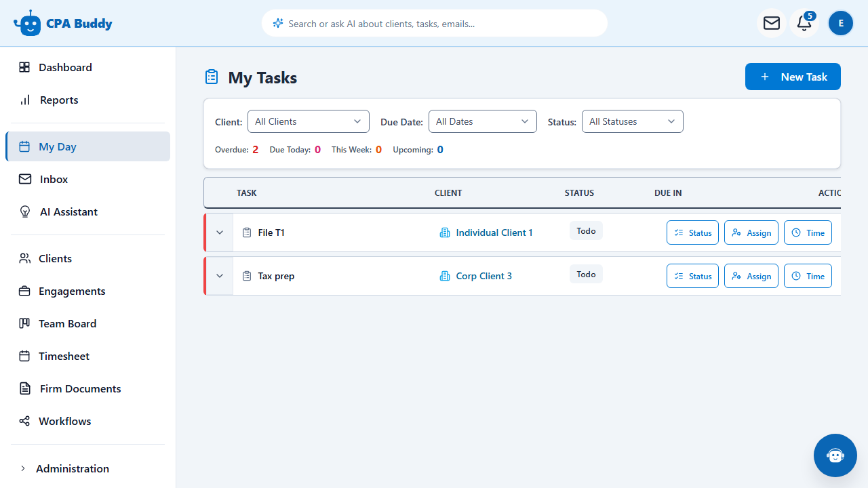Focus the AI search input field
The image size is (868, 488).
[435, 23]
